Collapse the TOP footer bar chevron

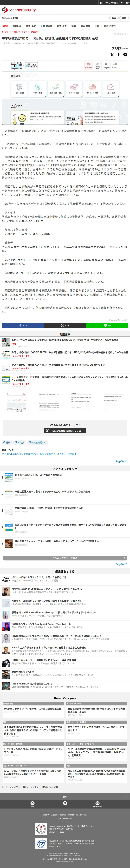click(126, 797)
